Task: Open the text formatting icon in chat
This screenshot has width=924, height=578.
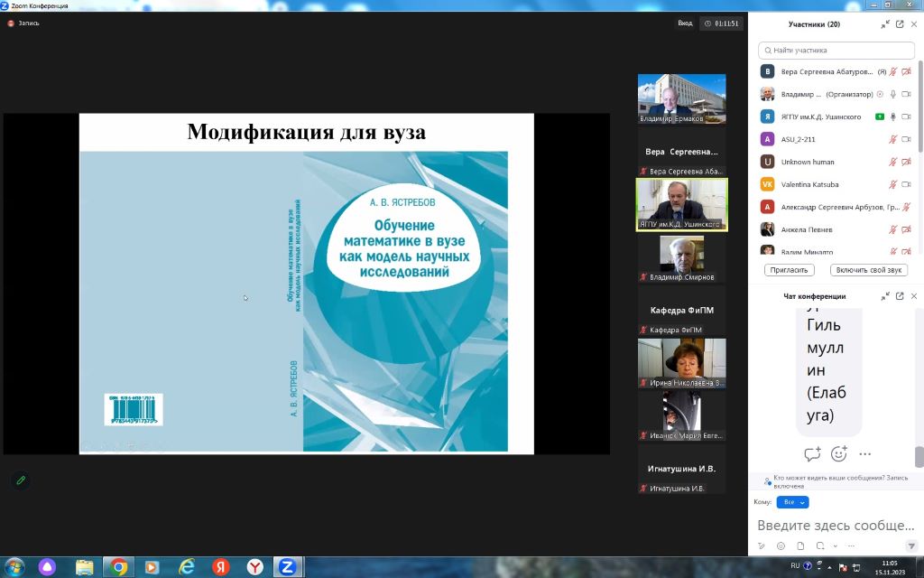Action: (762, 545)
